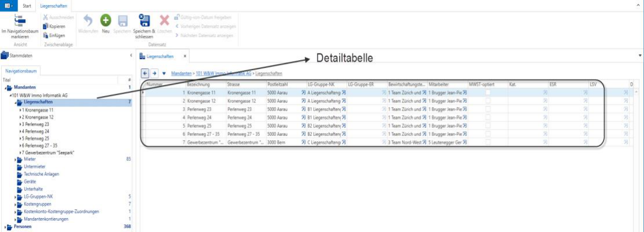644x232 pixels.
Task: Click the Speichern floppy disk icon
Action: click(124, 21)
